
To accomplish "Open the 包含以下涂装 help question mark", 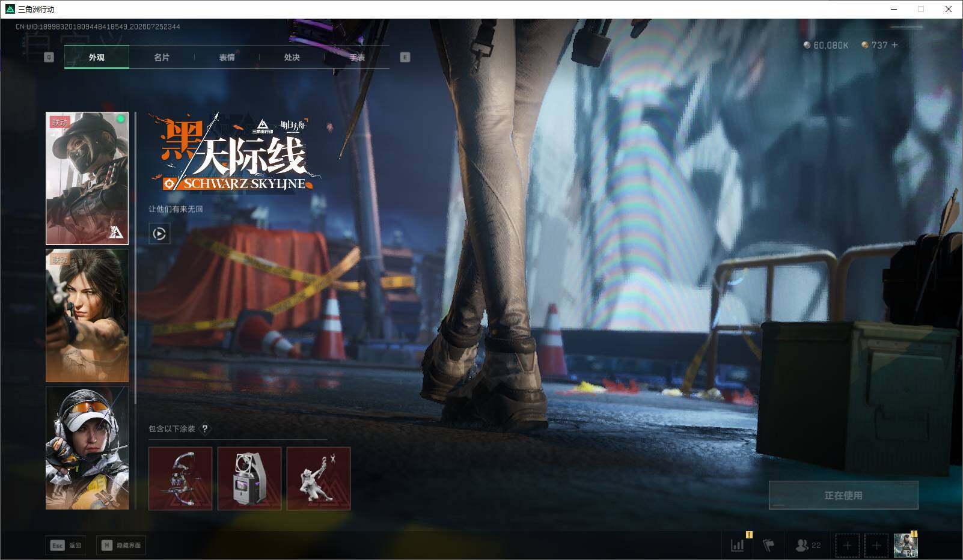I will 205,428.
